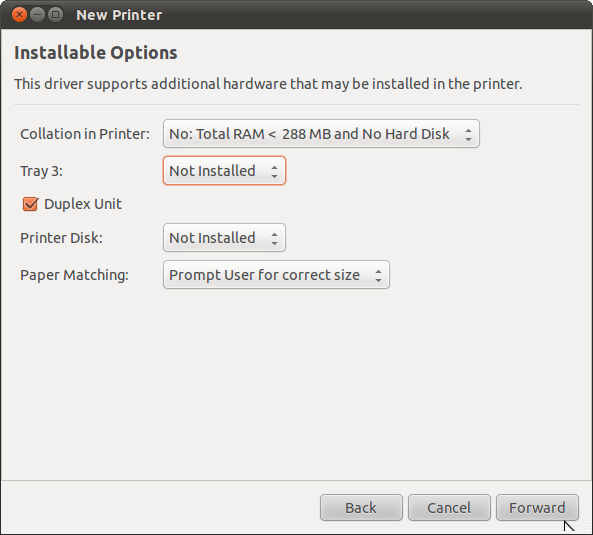This screenshot has width=593, height=535.
Task: Go Forward to the next step
Action: tap(537, 508)
